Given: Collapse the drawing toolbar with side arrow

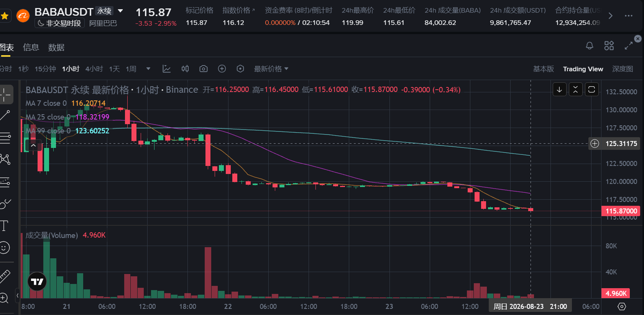Looking at the screenshot, I should (18, 295).
